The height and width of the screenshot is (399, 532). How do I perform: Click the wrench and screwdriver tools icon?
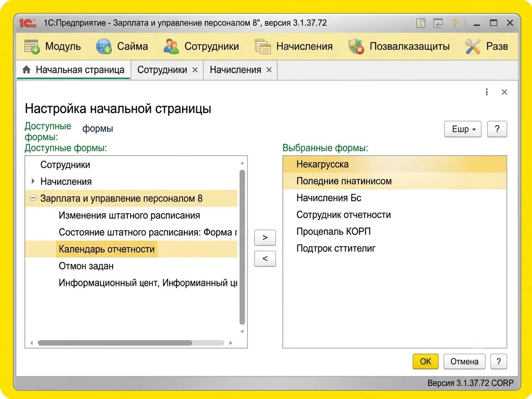click(x=473, y=46)
